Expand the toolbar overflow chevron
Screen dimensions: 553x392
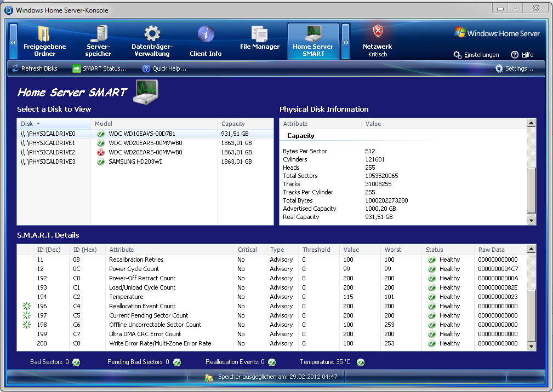344,41
